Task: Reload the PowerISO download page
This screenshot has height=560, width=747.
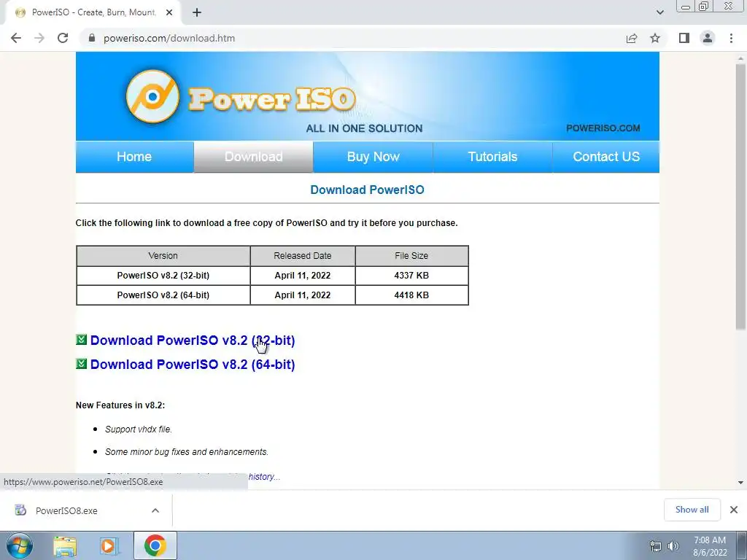Action: coord(63,38)
